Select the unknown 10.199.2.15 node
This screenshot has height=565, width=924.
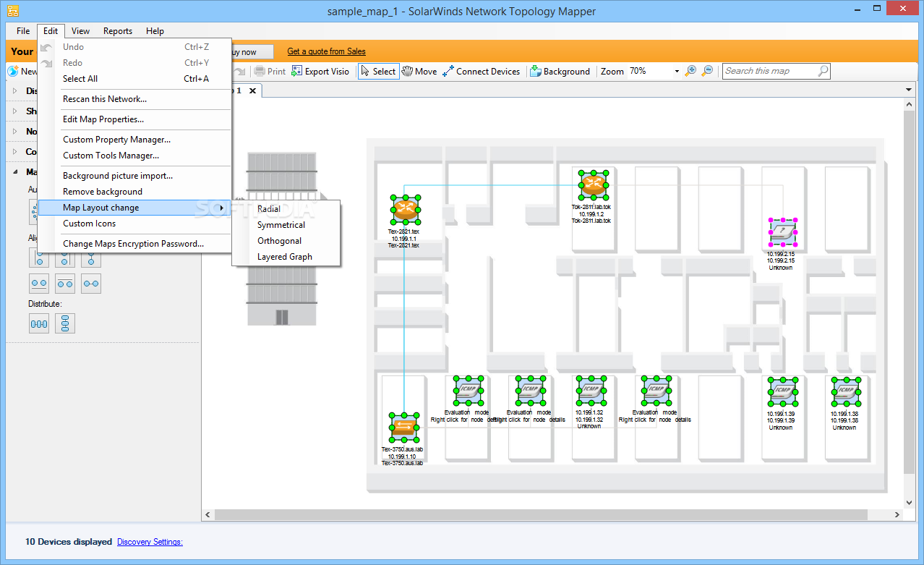(782, 231)
